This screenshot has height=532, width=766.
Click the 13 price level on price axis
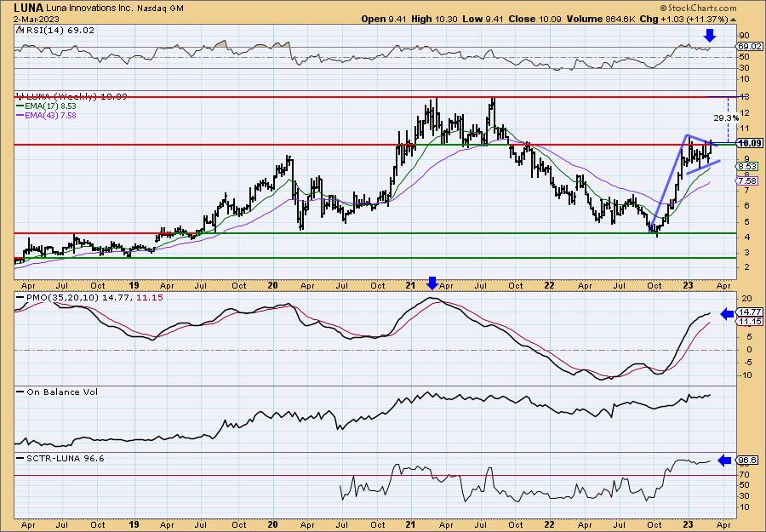[x=744, y=97]
